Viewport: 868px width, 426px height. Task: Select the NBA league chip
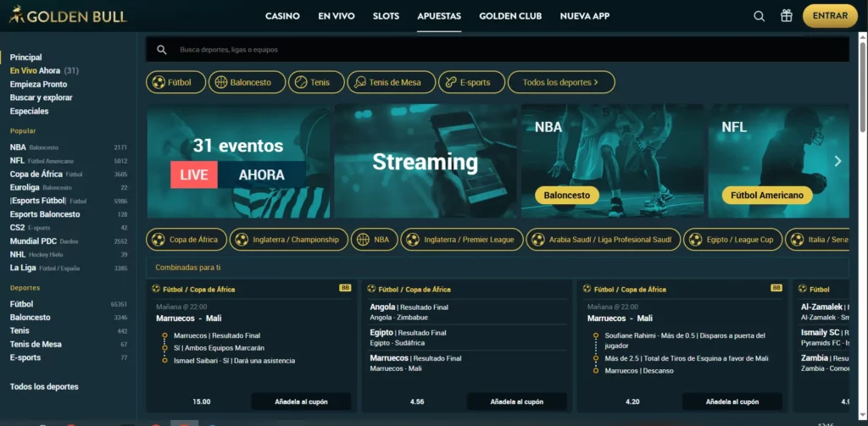374,240
